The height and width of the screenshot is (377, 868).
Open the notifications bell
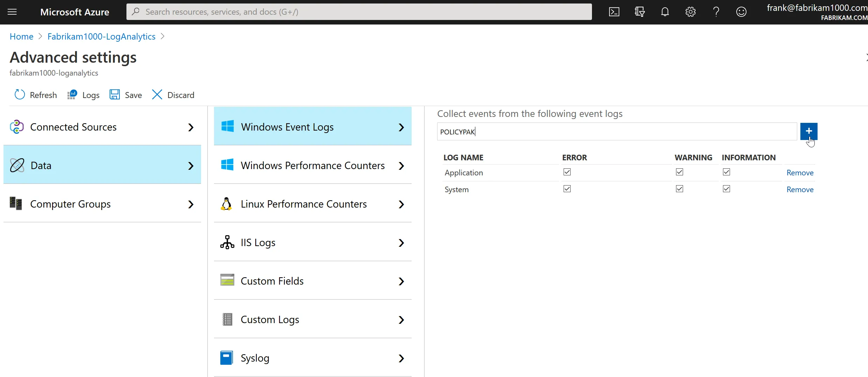[665, 12]
